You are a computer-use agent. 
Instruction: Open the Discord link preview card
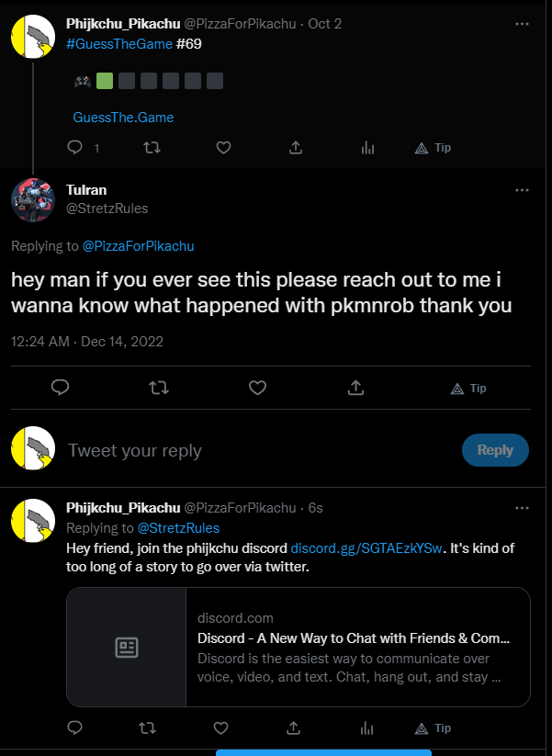[299, 647]
